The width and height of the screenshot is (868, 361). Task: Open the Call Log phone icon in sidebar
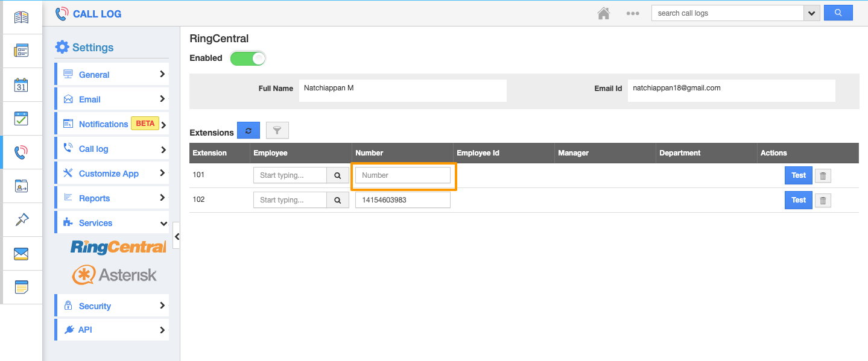pyautogui.click(x=22, y=151)
